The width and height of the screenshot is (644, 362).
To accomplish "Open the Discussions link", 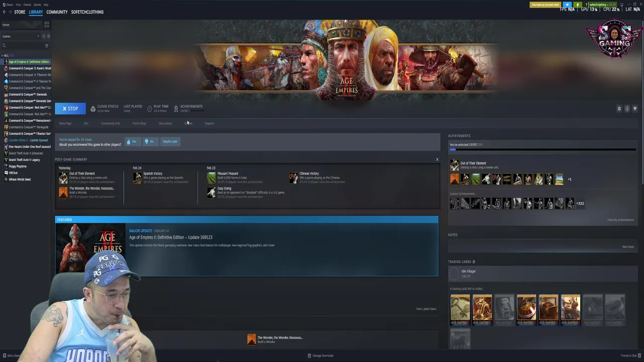I will click(165, 124).
